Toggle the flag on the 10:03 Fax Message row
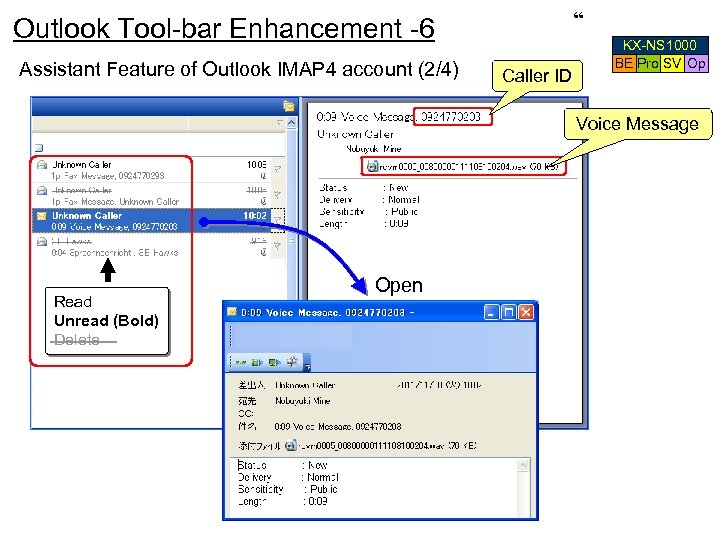 (277, 169)
